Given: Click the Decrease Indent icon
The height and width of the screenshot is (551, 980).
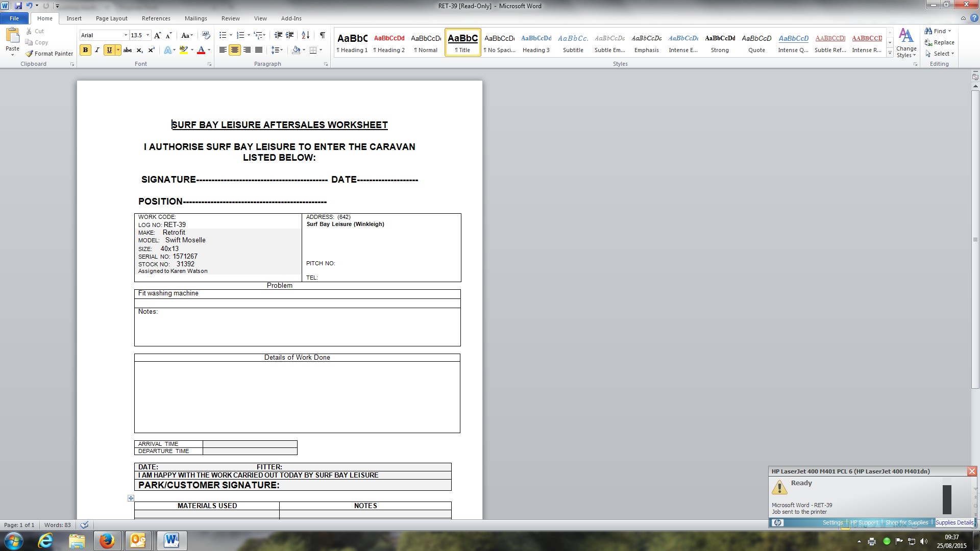Looking at the screenshot, I should pos(278,35).
